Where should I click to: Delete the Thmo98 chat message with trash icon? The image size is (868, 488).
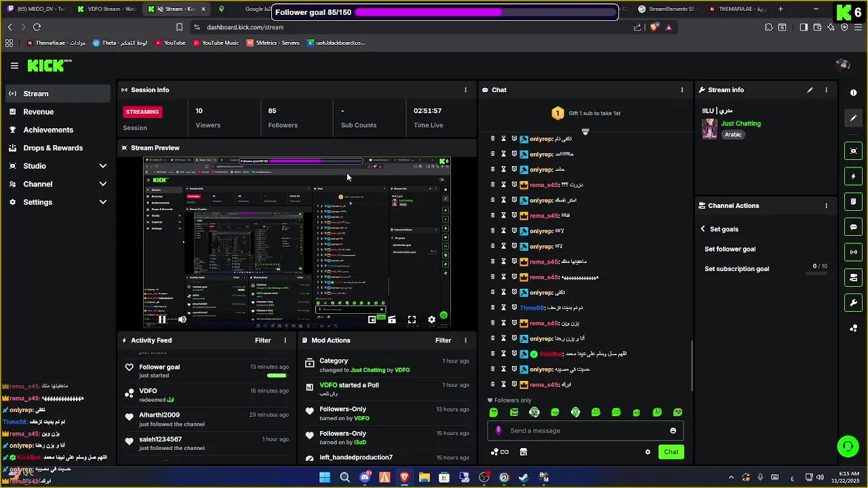coord(492,308)
